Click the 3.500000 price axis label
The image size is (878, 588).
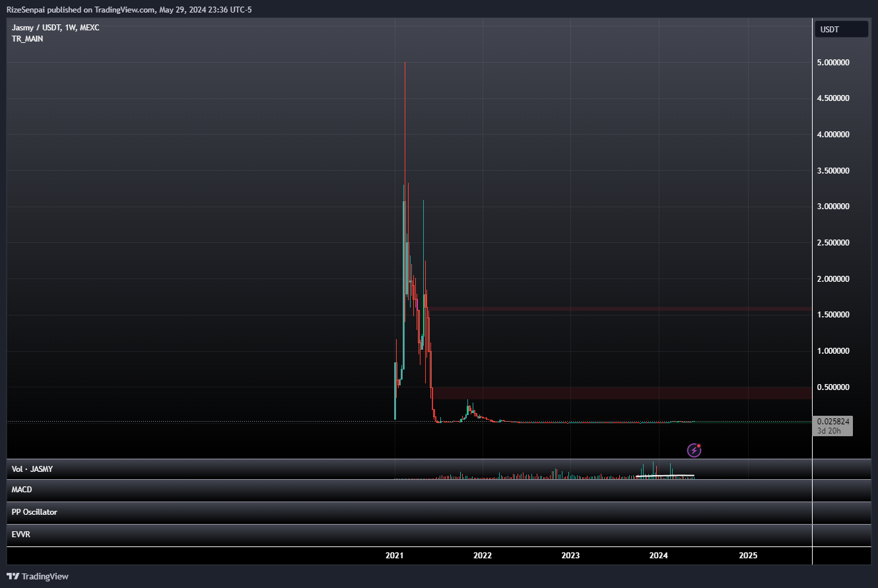[x=833, y=171]
